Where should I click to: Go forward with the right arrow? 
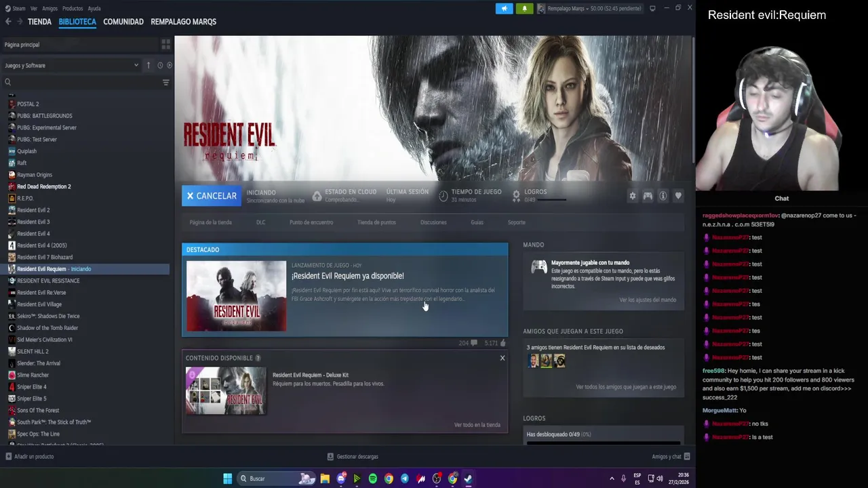pyautogui.click(x=20, y=22)
